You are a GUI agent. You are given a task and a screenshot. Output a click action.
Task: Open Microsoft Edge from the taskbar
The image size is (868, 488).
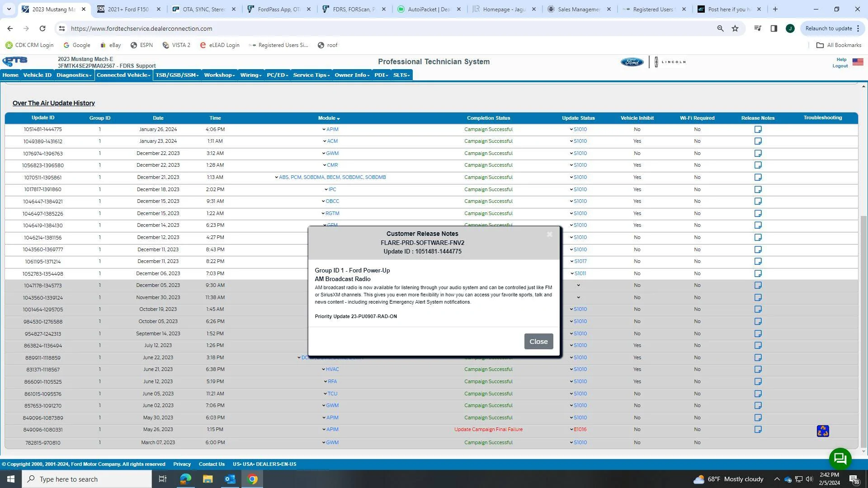tap(185, 479)
